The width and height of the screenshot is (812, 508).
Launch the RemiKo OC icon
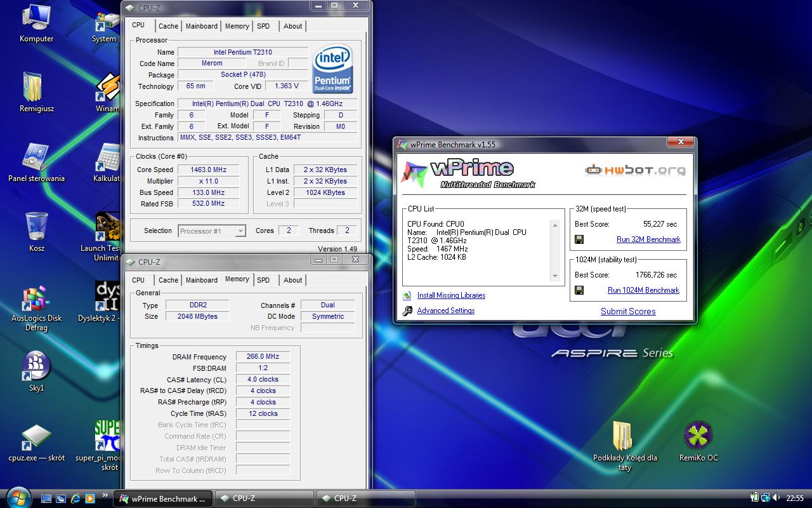698,436
